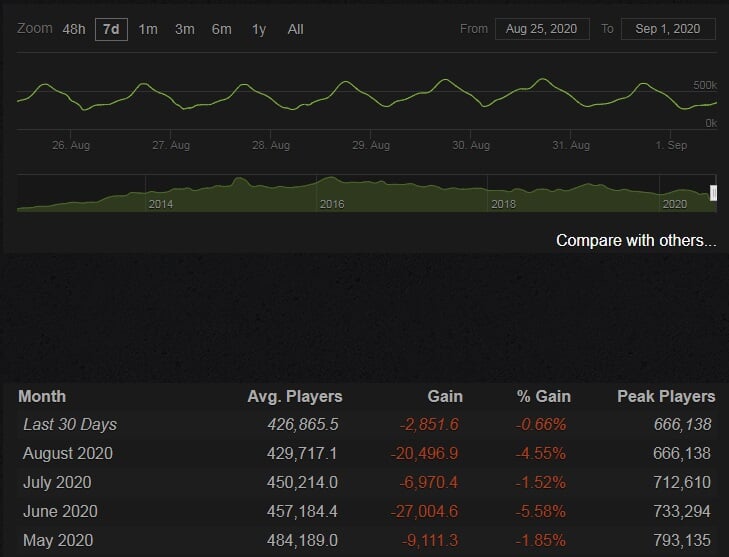This screenshot has height=557, width=729.
Task: Click the Gain column header
Action: pyautogui.click(x=445, y=396)
